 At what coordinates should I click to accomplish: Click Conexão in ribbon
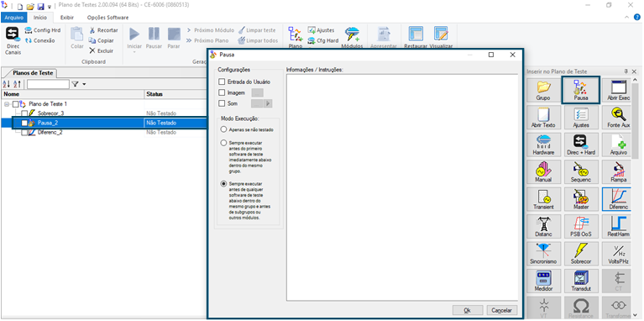point(39,40)
